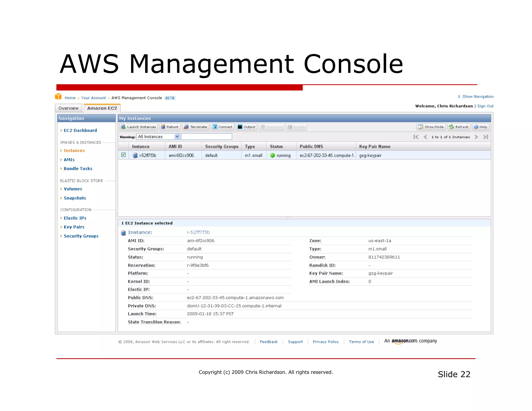Click Your Account breadcrumb link
The height and width of the screenshot is (411, 532).
coord(94,98)
